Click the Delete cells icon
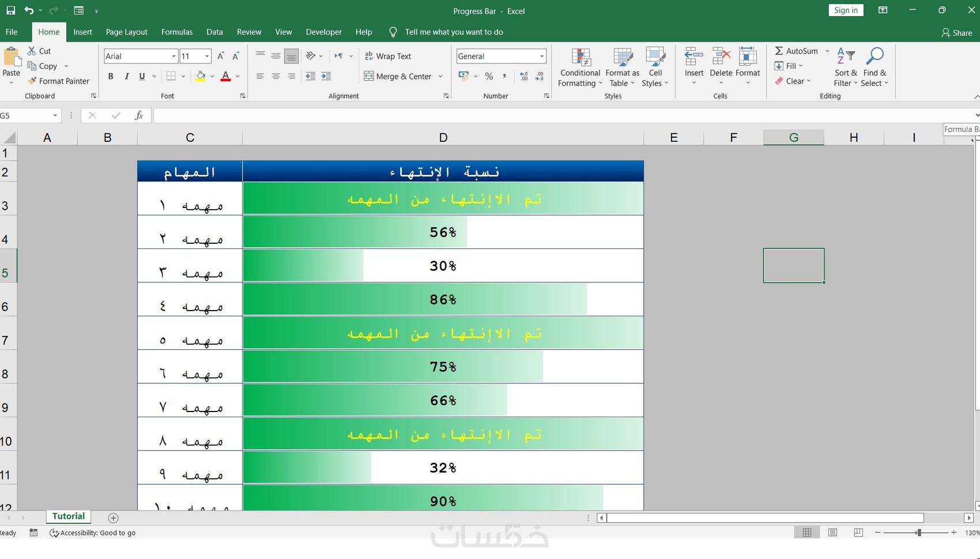The image size is (980, 559). (x=721, y=57)
